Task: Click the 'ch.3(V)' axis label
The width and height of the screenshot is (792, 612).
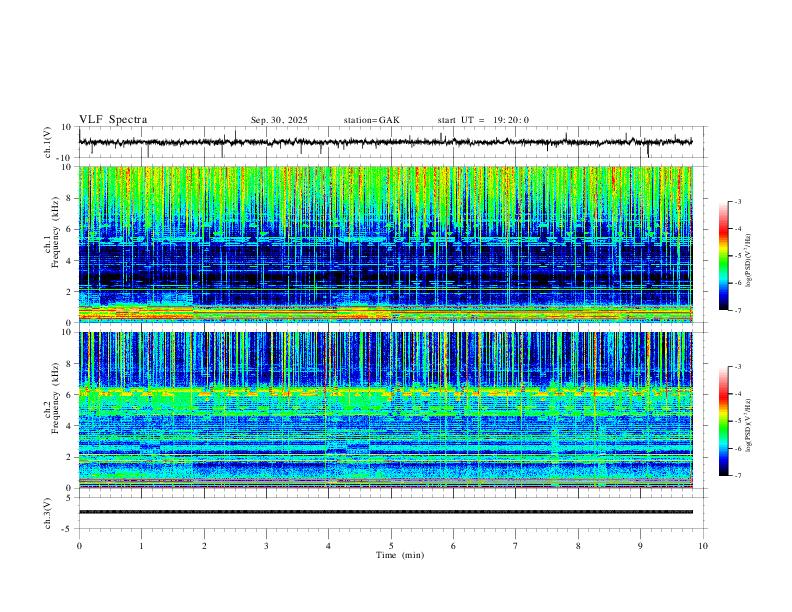Action: pyautogui.click(x=47, y=514)
